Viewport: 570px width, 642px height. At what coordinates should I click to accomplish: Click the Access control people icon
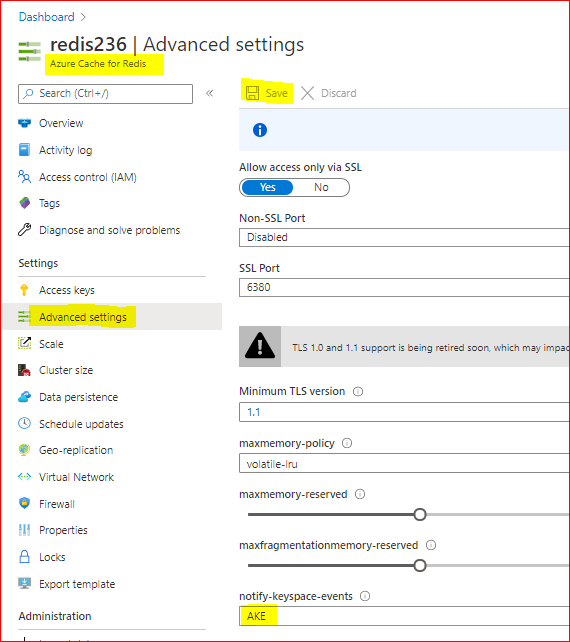click(25, 176)
